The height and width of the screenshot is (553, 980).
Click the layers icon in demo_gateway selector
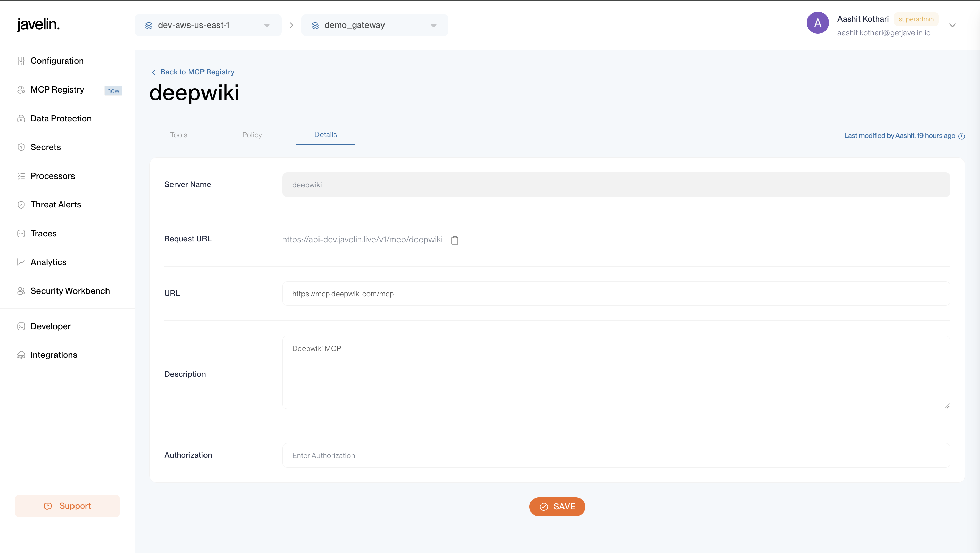pos(315,26)
